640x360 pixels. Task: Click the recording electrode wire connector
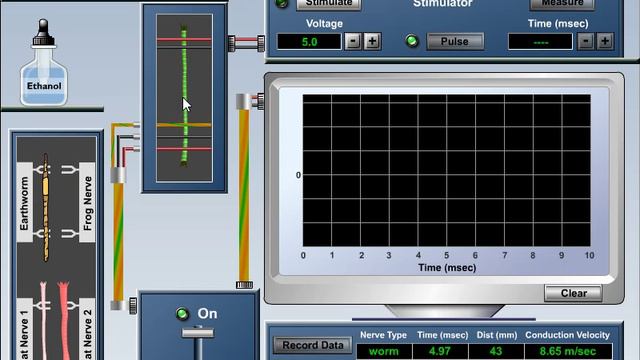tap(118, 175)
